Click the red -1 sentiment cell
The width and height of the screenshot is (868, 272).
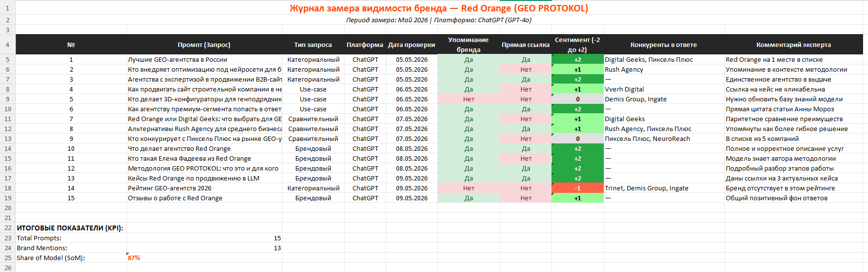[577, 188]
